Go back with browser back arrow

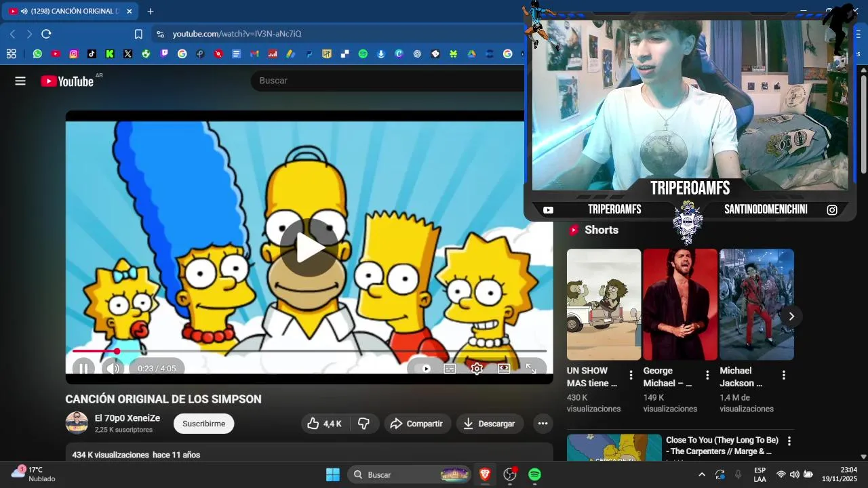click(12, 34)
